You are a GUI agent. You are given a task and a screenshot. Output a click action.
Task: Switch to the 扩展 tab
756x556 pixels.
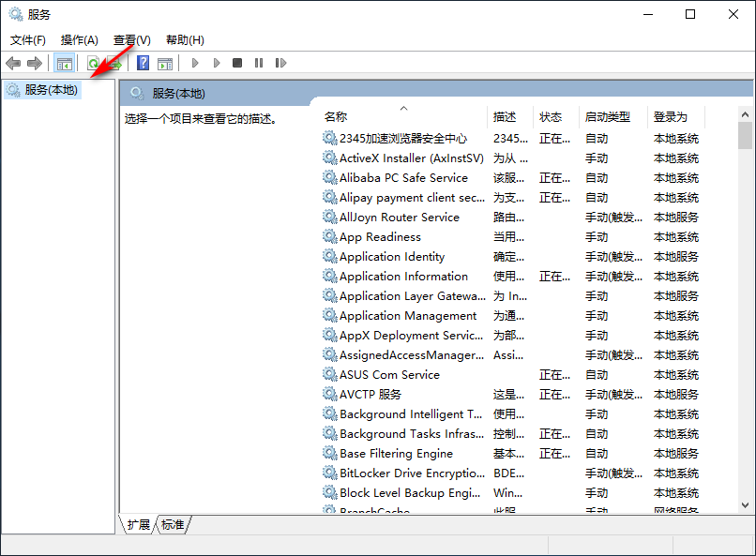[x=137, y=525]
